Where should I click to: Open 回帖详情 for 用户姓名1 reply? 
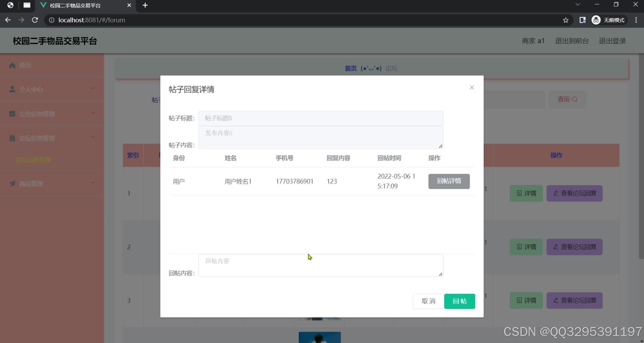[449, 181]
